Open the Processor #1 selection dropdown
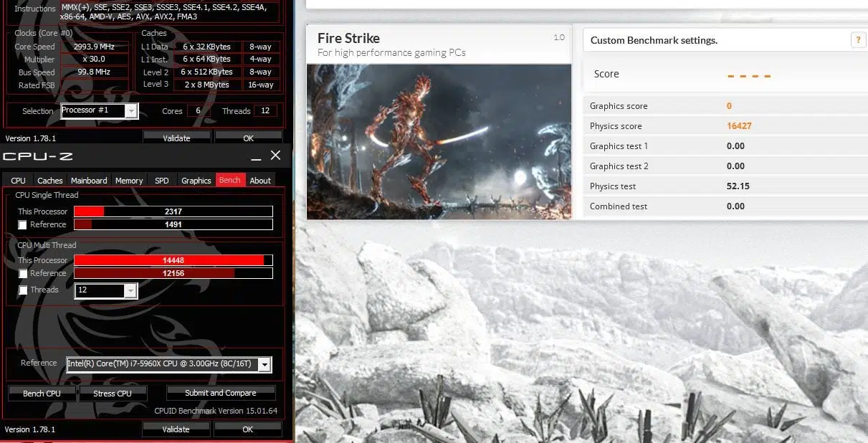The image size is (868, 443). [x=130, y=110]
